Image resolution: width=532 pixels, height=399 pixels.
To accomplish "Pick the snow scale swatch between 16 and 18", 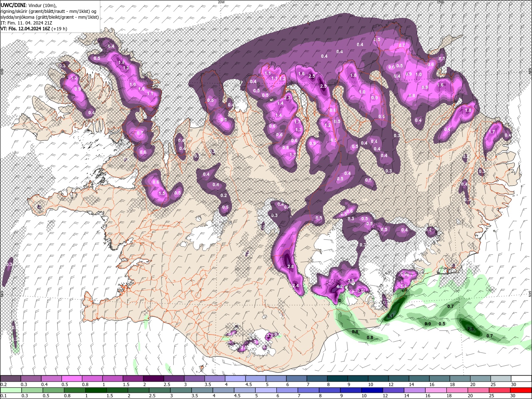I will tap(440, 379).
